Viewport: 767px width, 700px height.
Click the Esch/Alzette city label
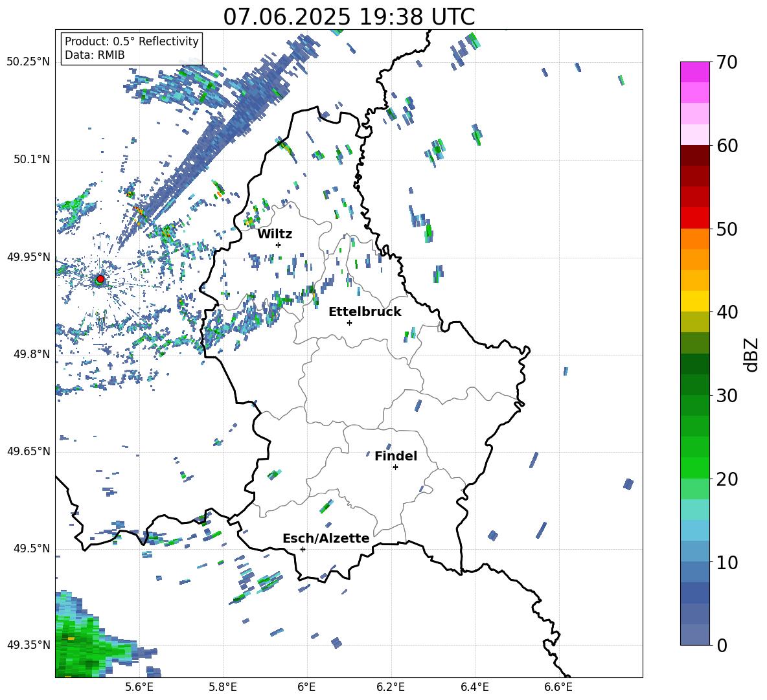point(326,538)
